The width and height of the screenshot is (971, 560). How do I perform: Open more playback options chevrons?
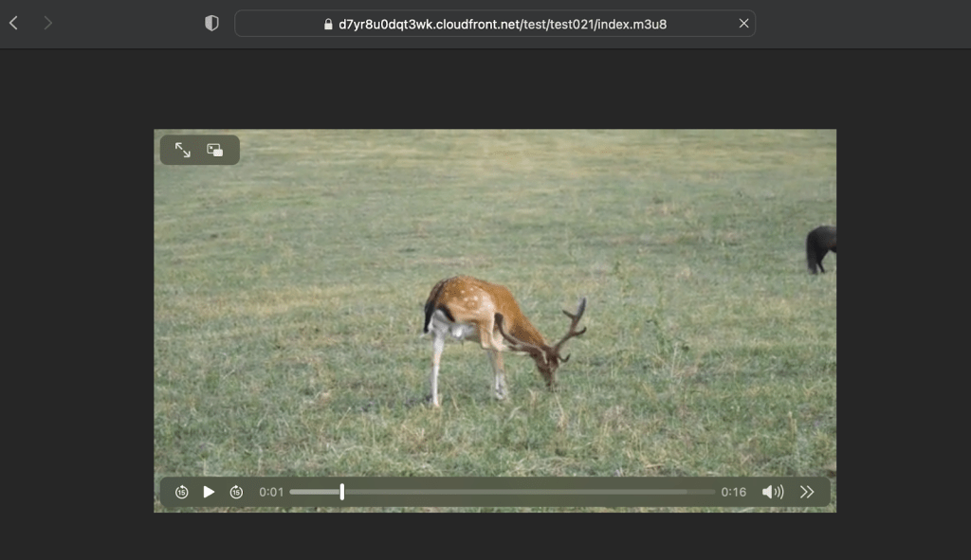(807, 492)
